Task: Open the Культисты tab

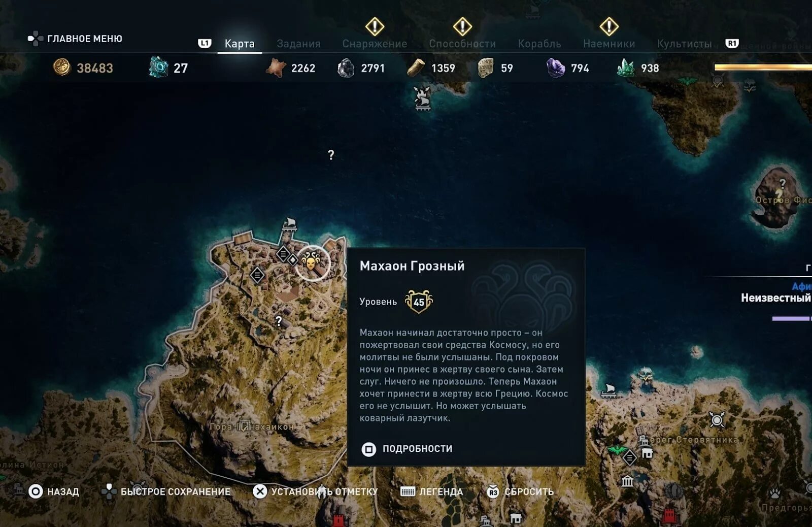Action: pos(684,44)
